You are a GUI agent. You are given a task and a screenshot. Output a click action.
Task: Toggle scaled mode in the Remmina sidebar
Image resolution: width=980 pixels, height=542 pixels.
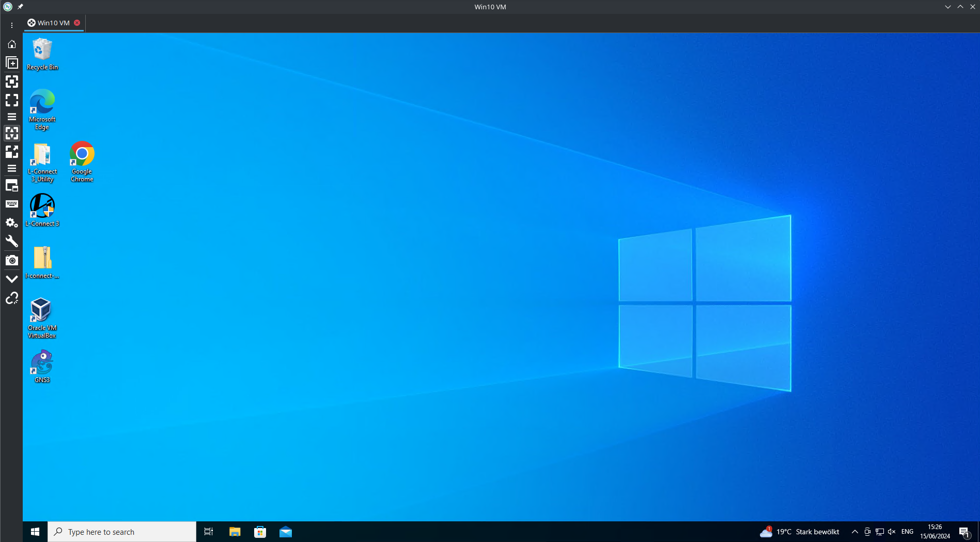click(11, 152)
